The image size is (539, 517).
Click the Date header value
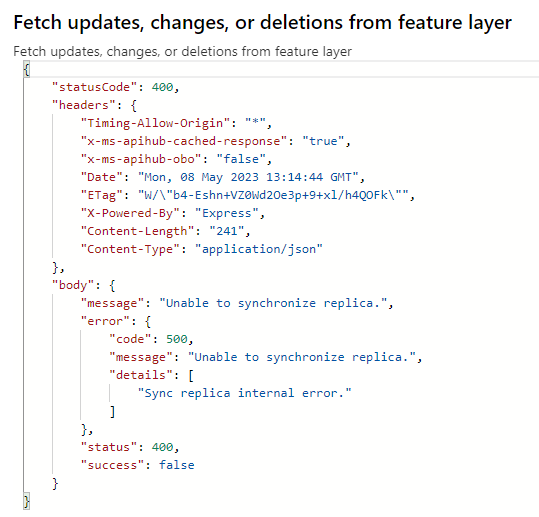point(248,177)
